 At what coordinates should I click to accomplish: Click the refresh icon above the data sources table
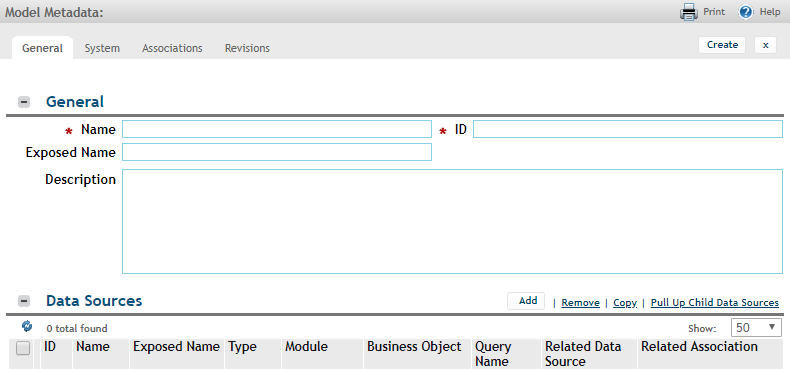[27, 327]
